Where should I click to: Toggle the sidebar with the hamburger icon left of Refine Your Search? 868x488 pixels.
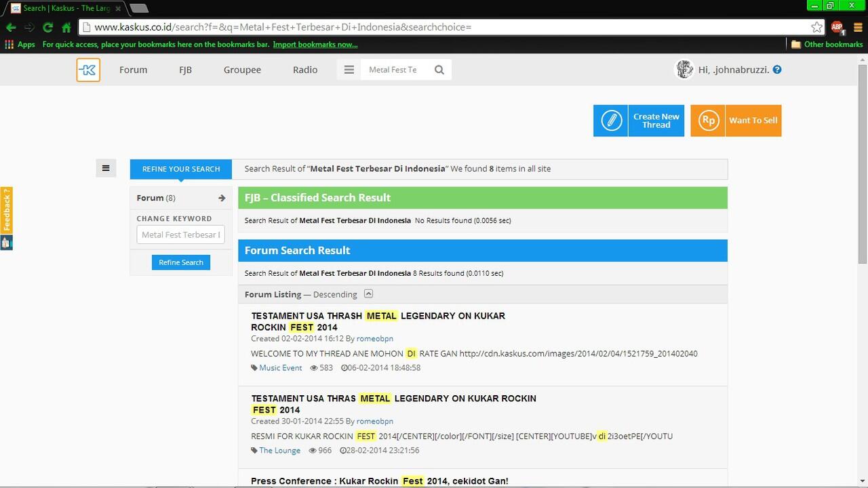point(106,168)
